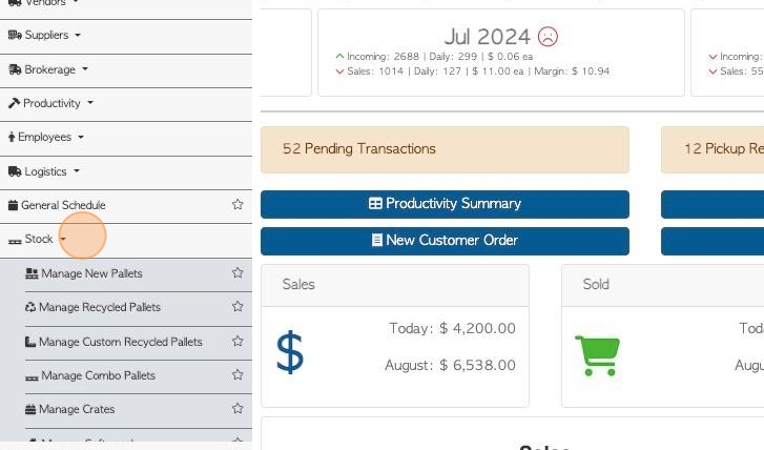Viewport: 764px width, 450px height.
Task: Click the truck icon beside Logistics
Action: tap(15, 171)
